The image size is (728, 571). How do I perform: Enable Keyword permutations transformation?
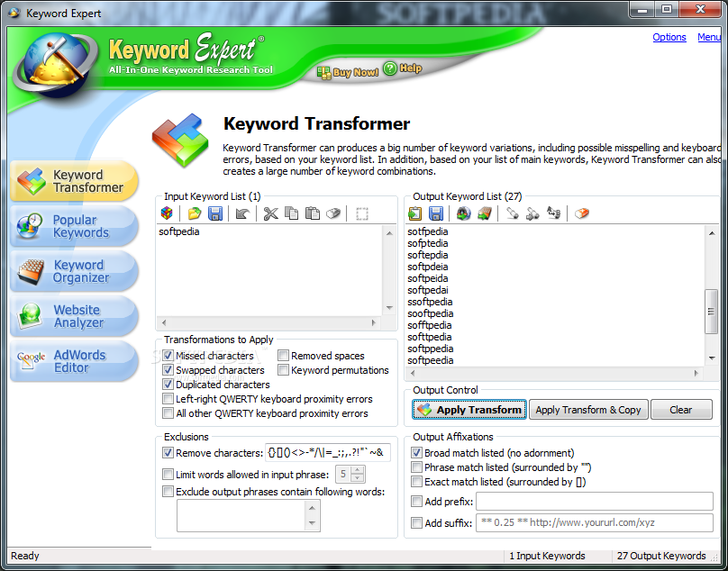tap(283, 370)
